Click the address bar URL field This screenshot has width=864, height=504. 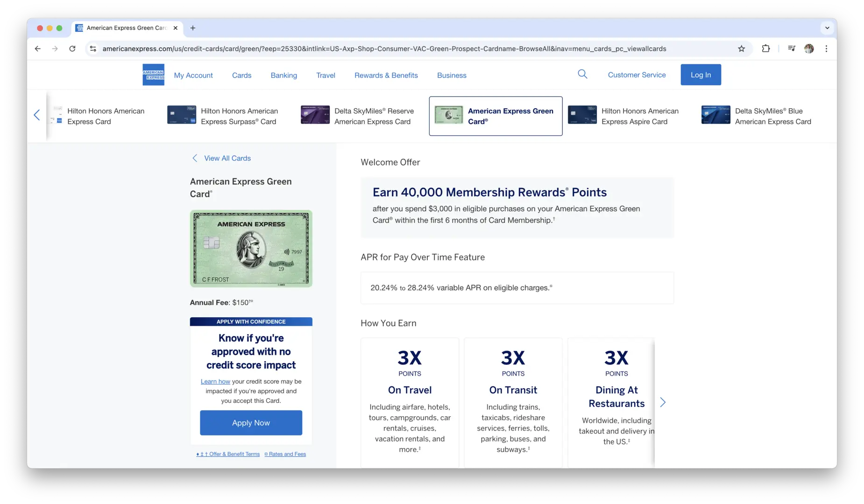click(384, 49)
